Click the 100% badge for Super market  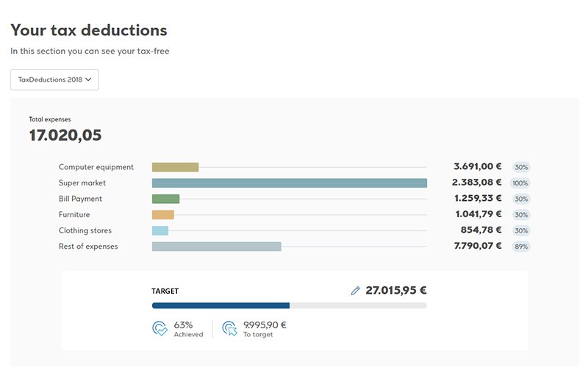coord(520,183)
